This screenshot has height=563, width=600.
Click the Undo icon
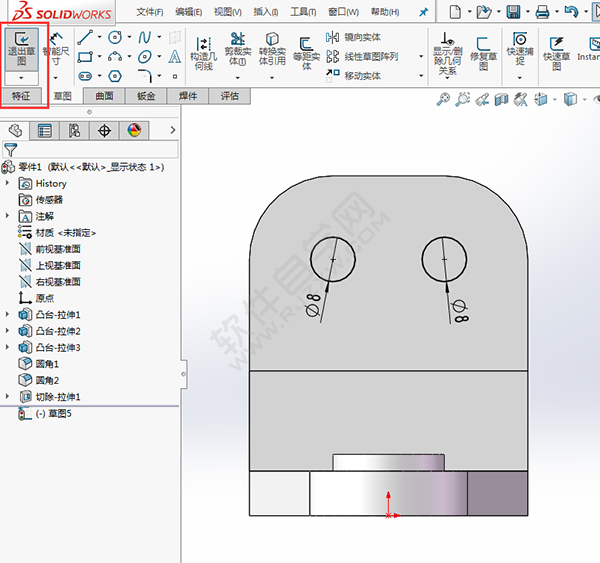[571, 12]
